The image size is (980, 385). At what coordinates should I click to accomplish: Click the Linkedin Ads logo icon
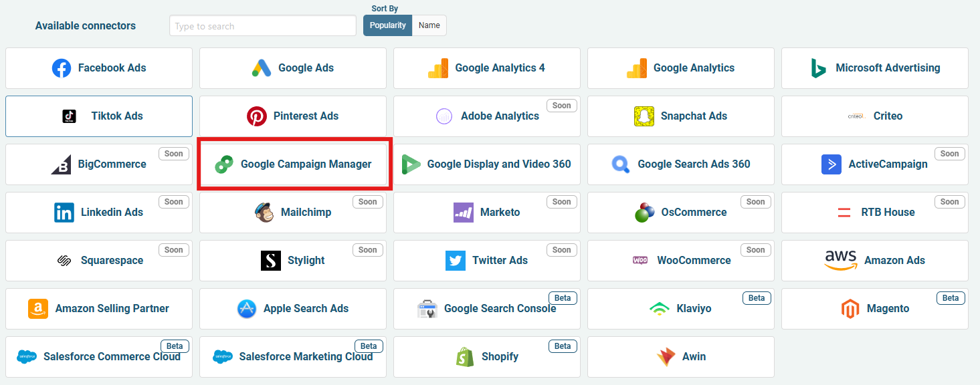[x=64, y=213]
